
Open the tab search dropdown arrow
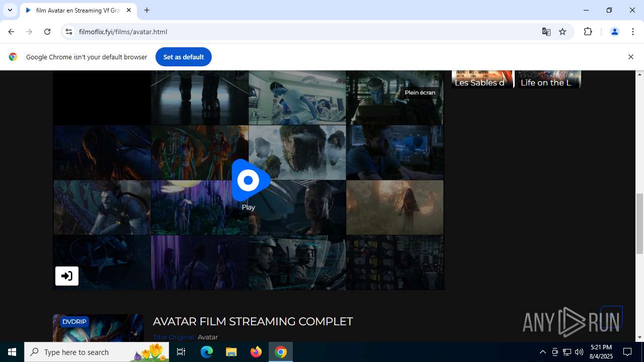pos(10,10)
